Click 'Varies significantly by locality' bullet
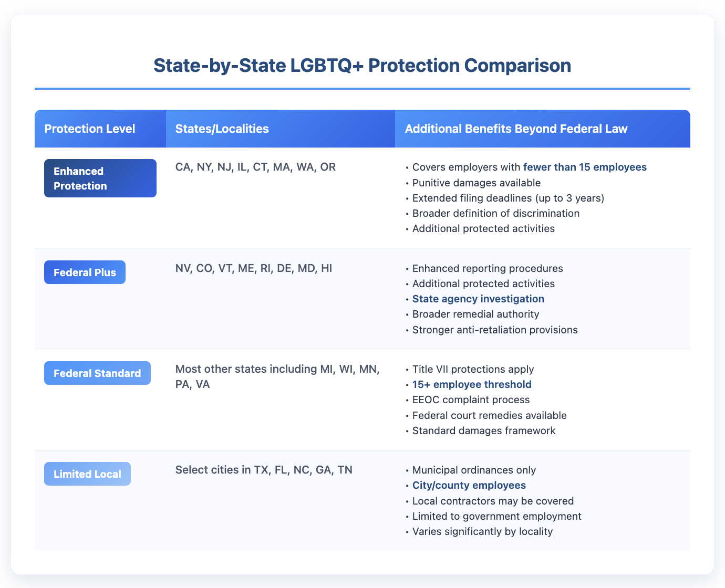This screenshot has height=588, width=725. (x=482, y=531)
